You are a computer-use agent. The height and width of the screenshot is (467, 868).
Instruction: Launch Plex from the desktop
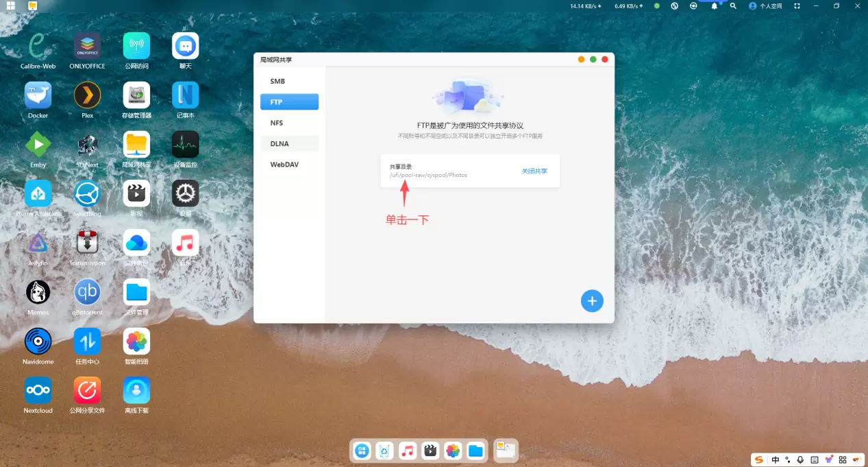pos(87,95)
